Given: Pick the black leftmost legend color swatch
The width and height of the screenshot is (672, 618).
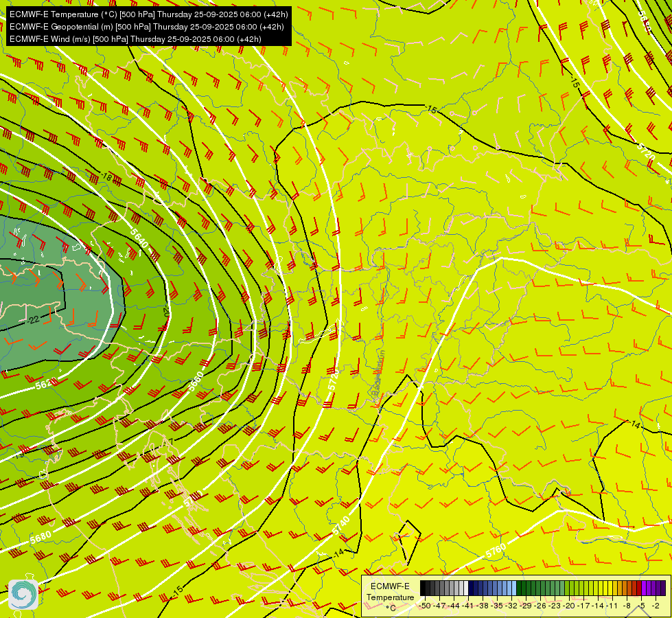Looking at the screenshot, I should click(423, 588).
